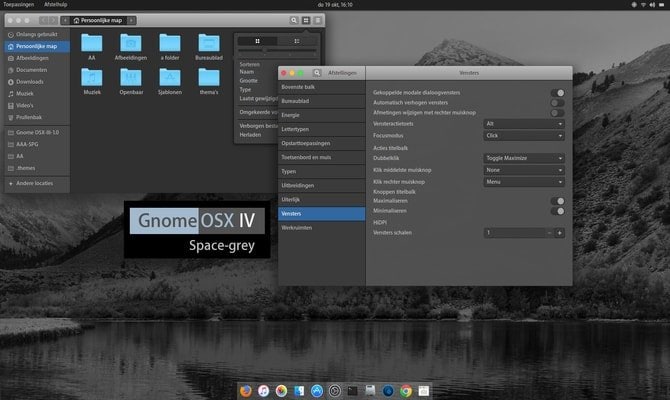This screenshot has height=400, width=670.
Task: Click the search icon in Afstellingen window
Action: [x=317, y=73]
